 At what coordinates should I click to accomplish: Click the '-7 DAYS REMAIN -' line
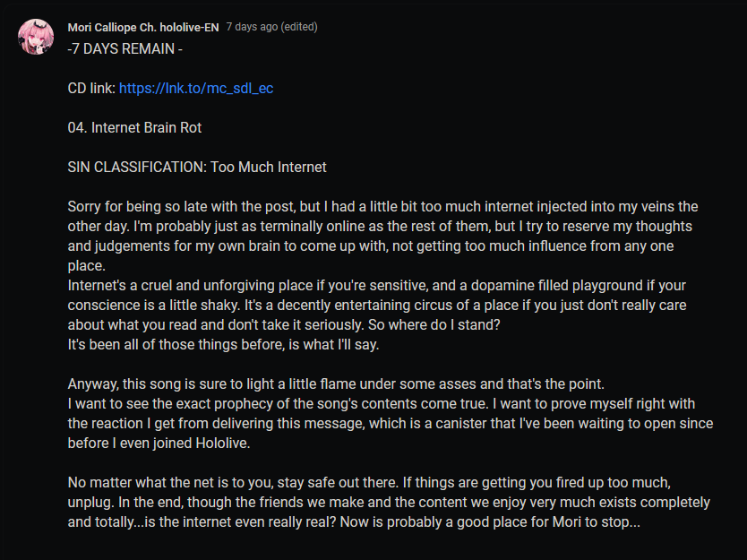coord(124,48)
